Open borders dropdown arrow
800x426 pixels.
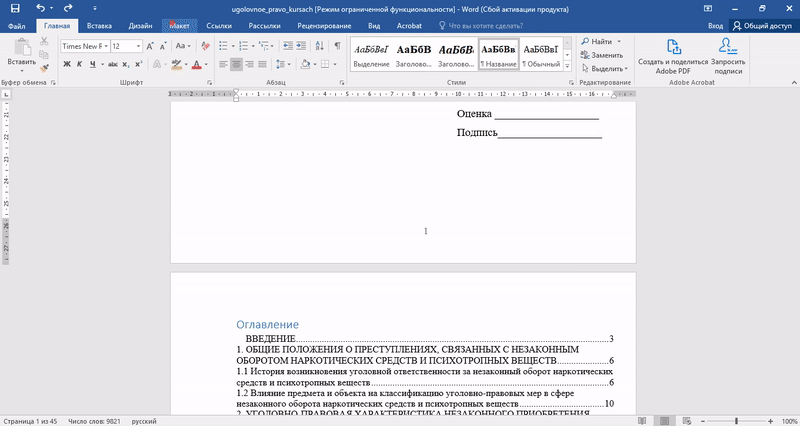[x=335, y=64]
